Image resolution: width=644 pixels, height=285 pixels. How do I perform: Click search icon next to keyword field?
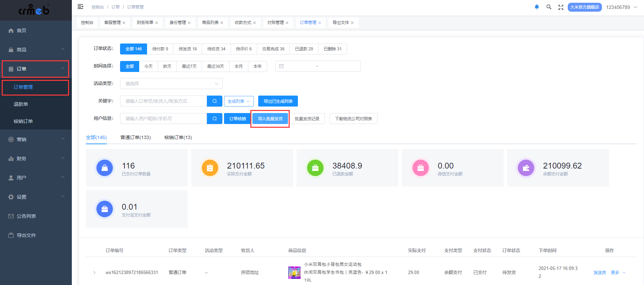tap(215, 101)
